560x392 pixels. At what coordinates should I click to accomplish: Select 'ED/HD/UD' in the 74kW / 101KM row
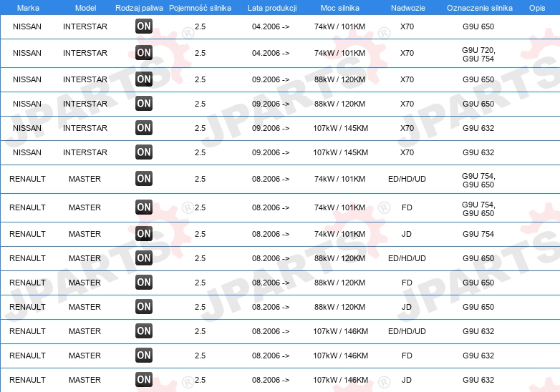(x=407, y=179)
